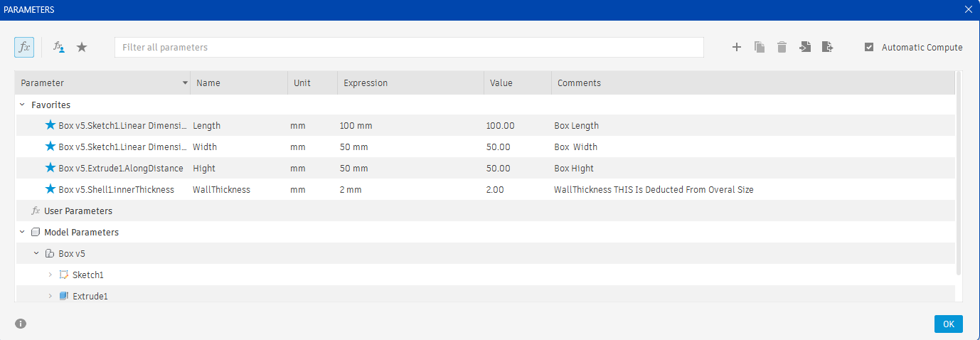Unfavorite the Length parameter star
This screenshot has height=340, width=980.
point(50,125)
